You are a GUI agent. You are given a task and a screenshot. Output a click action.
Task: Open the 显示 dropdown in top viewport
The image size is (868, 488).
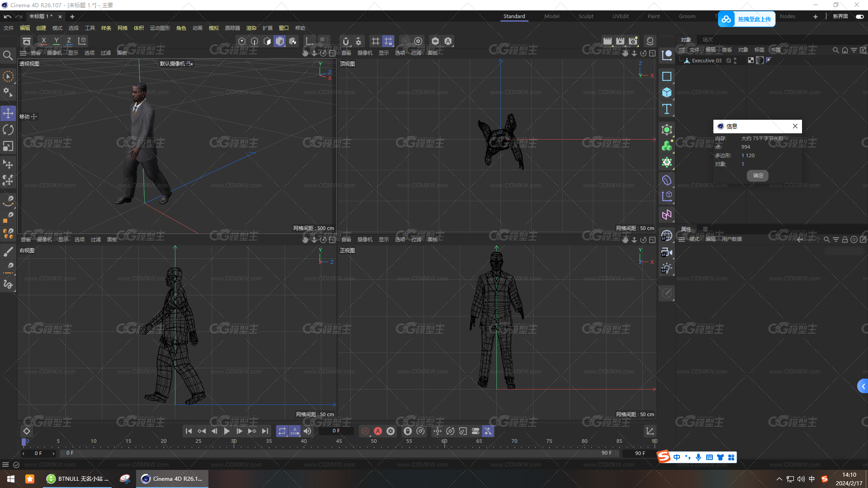(x=384, y=53)
